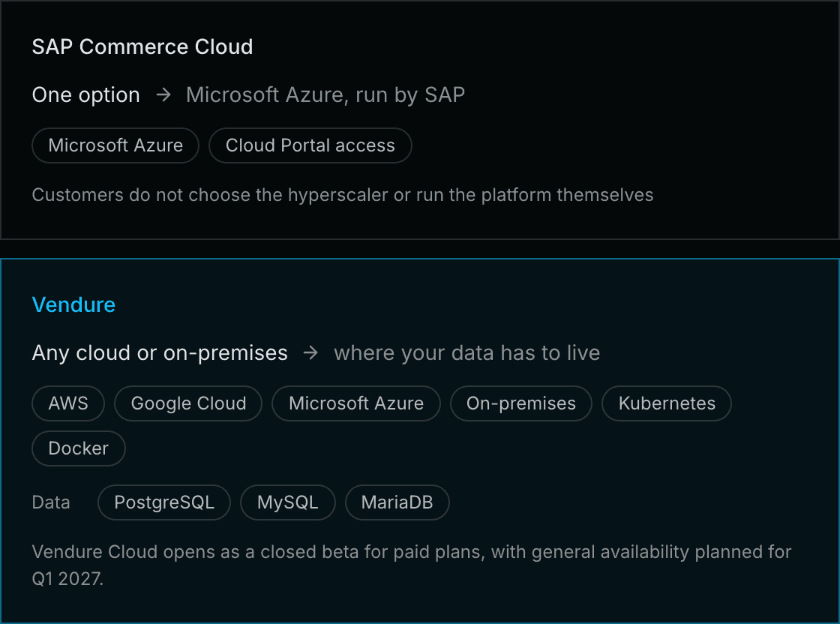Click 'Microsoft Azure, run by SAP' text
The width and height of the screenshot is (840, 624).
pos(325,94)
